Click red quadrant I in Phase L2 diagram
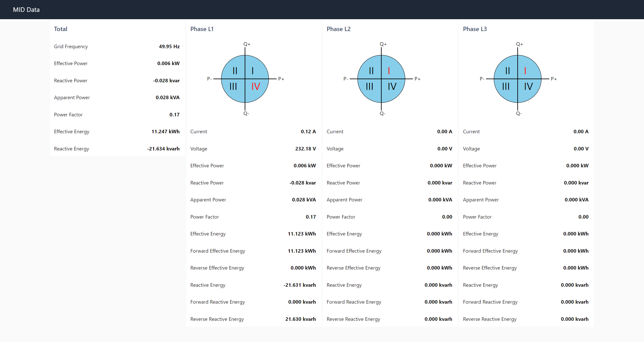644x342 pixels. (x=389, y=71)
